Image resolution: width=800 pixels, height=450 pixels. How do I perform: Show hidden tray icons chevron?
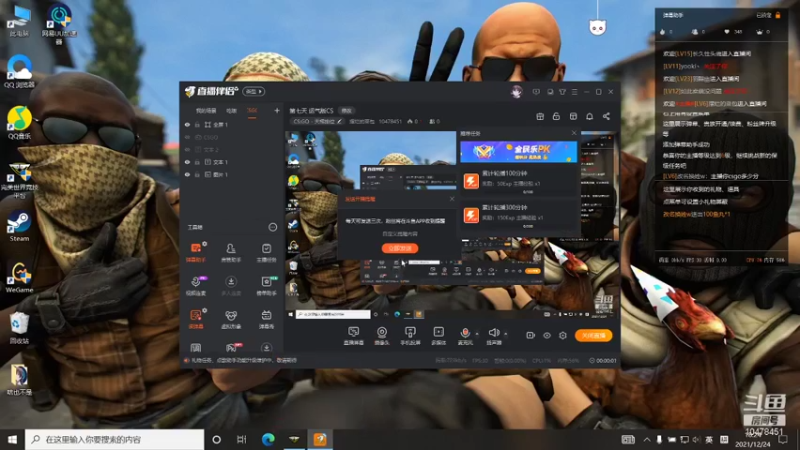pyautogui.click(x=647, y=440)
